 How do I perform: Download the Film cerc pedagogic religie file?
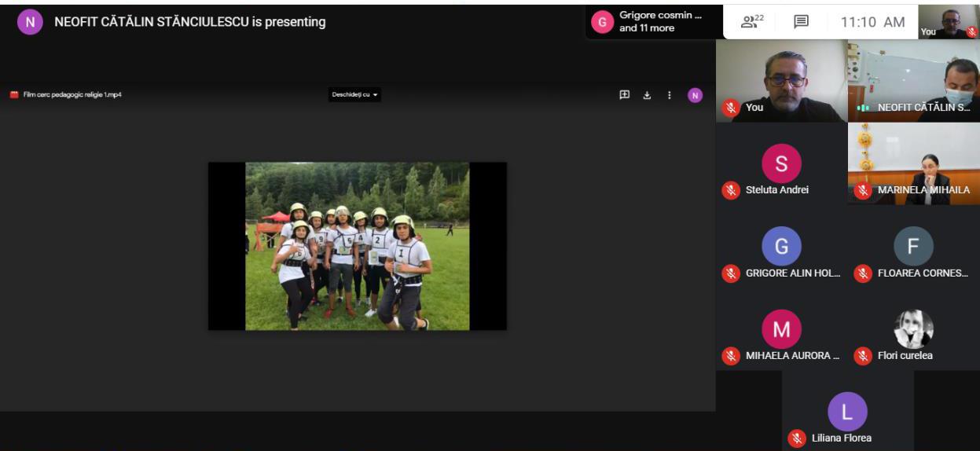click(647, 95)
